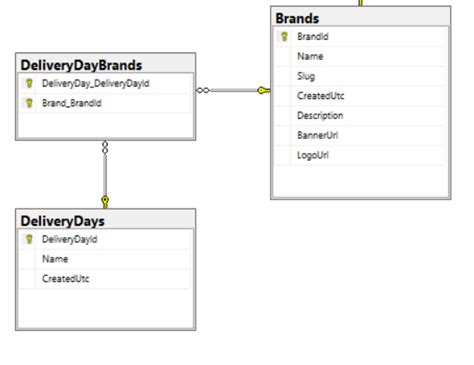Click the relationship line between DeliveryDayBrands and Brands
Screen dimensions: 474x365
(x=234, y=90)
